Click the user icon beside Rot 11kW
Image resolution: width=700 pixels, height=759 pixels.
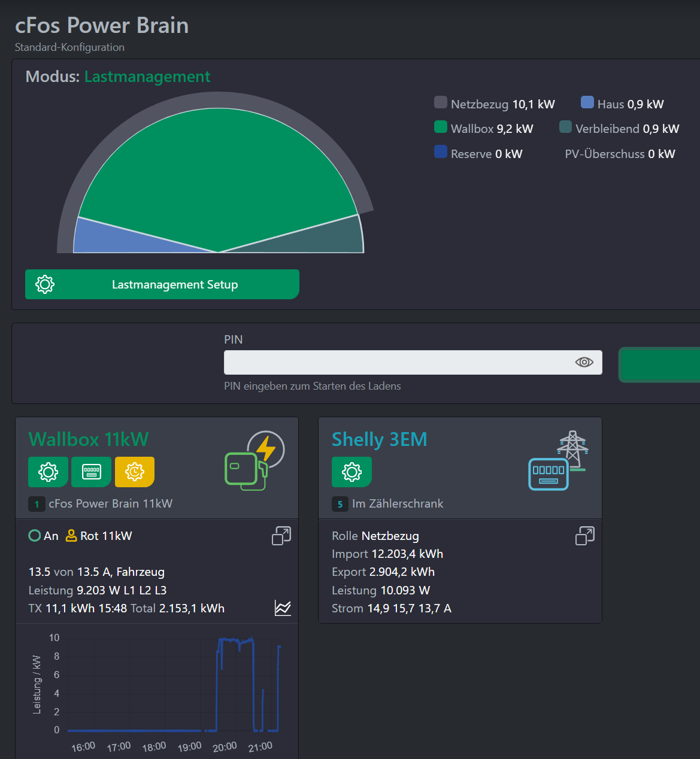coord(71,536)
